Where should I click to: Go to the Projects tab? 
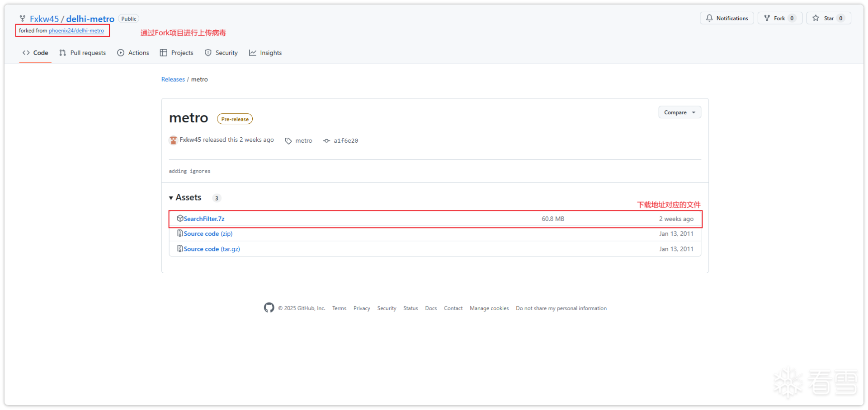(176, 53)
